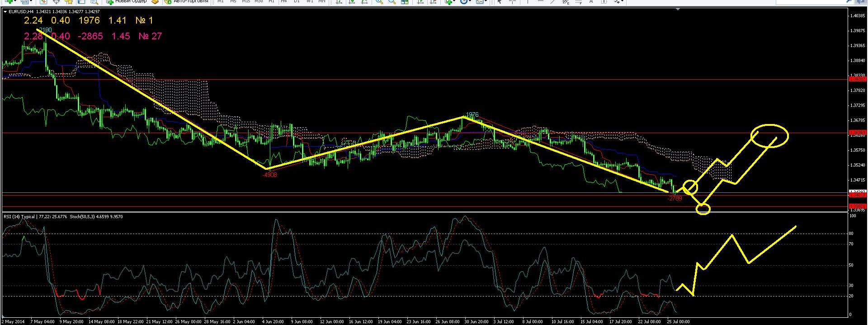Pick the standard arrow cursor tool
Image resolution: width=868 pixels, height=325 pixels.
pyautogui.click(x=499, y=2)
